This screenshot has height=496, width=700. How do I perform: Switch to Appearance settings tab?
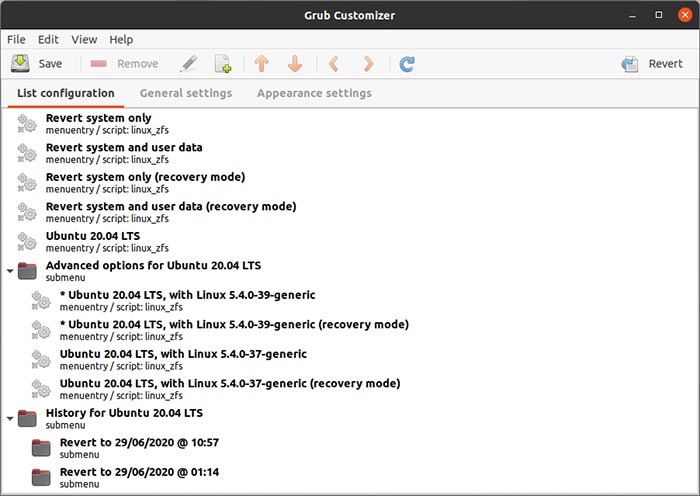tap(313, 93)
